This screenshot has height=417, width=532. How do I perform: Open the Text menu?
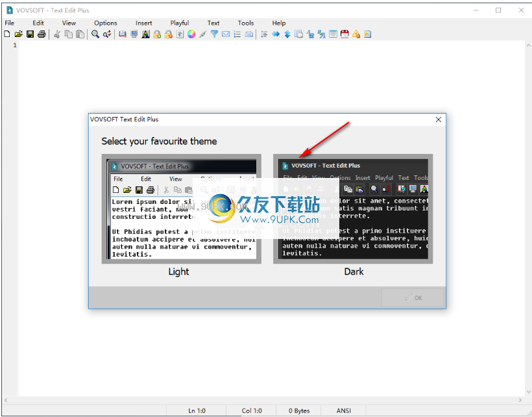[213, 23]
